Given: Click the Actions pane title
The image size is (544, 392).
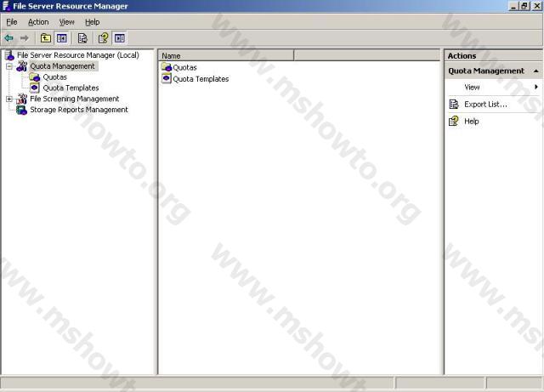Looking at the screenshot, I should click(462, 56).
